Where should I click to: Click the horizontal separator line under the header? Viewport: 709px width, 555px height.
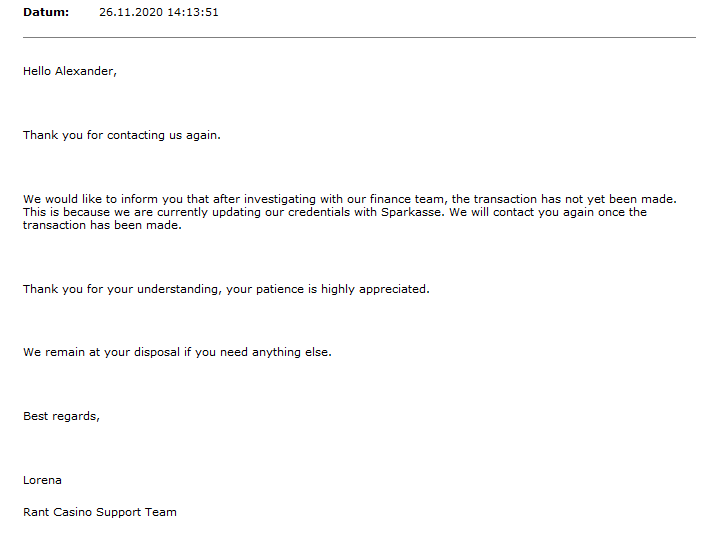pos(359,38)
